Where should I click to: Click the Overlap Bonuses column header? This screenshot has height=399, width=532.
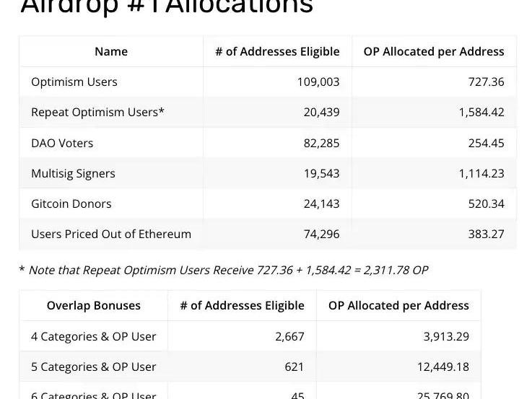tap(94, 305)
